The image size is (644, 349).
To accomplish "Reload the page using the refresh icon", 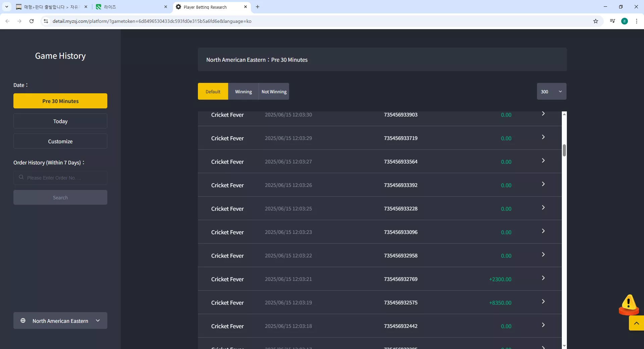I will [32, 21].
